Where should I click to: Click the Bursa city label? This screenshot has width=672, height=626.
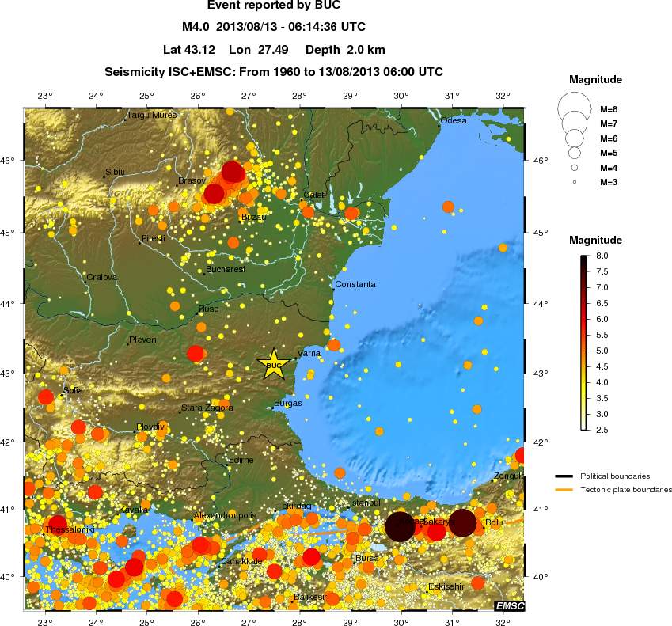[366, 558]
